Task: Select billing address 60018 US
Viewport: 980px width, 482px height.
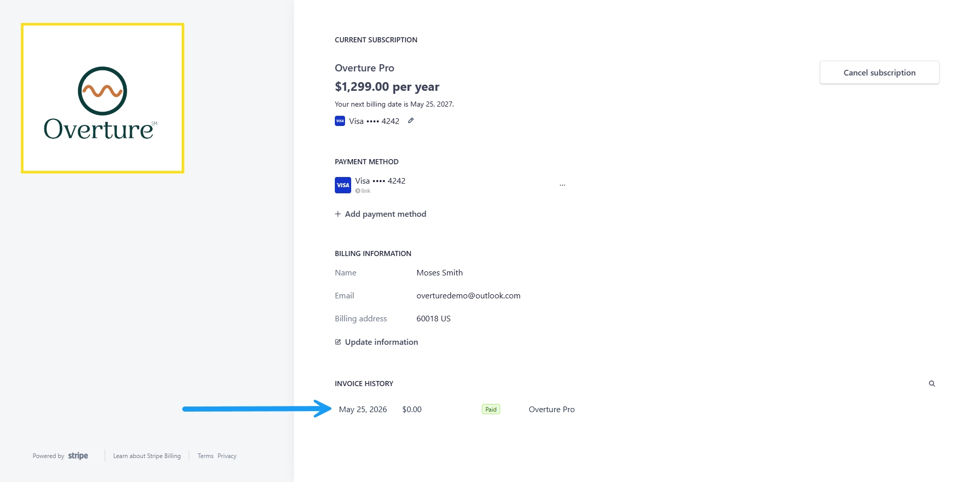Action: point(433,318)
